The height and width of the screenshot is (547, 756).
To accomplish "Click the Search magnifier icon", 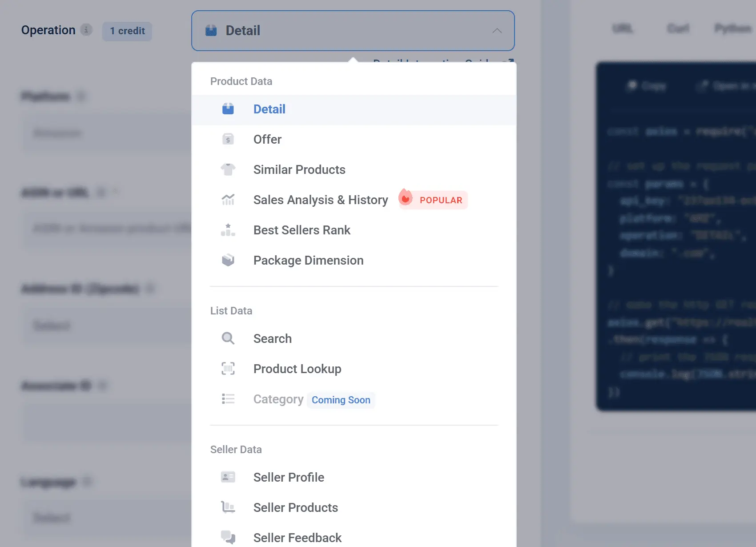I will coord(228,338).
